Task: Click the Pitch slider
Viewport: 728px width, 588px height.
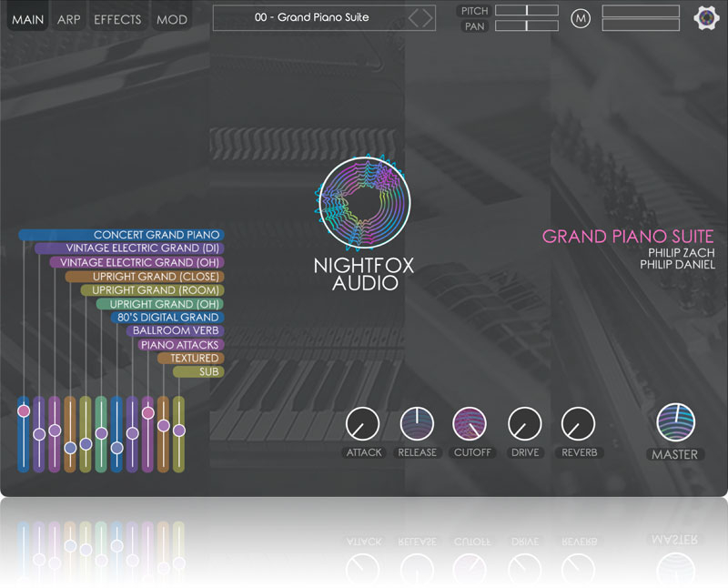Action: coord(527,10)
